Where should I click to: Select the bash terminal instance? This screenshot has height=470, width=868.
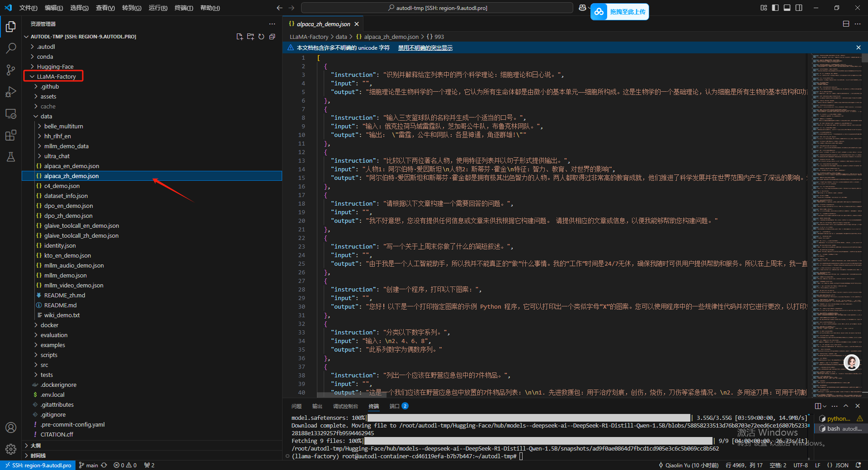(841, 428)
